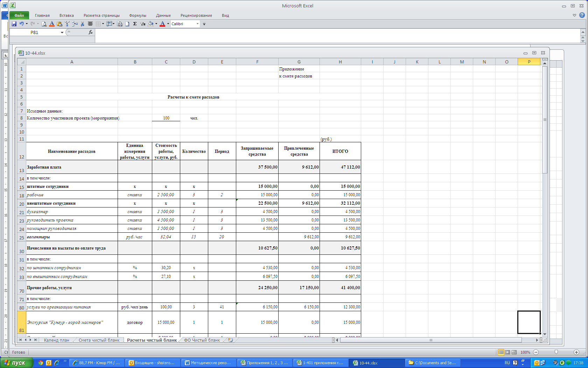Customize Quick Access Toolbar dropdown

(204, 24)
